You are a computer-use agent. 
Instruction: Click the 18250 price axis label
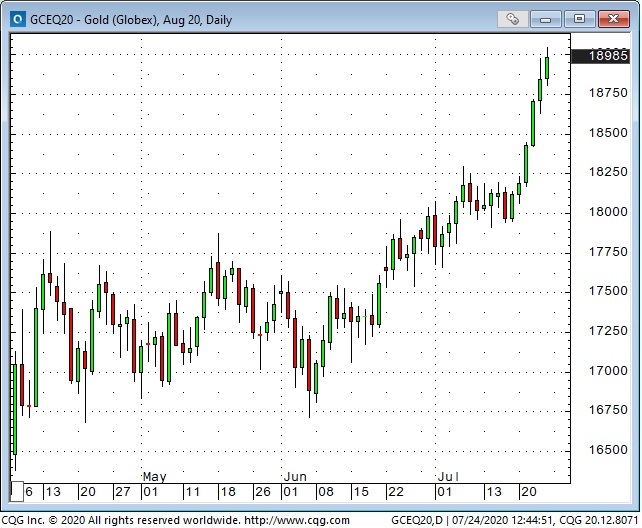608,172
